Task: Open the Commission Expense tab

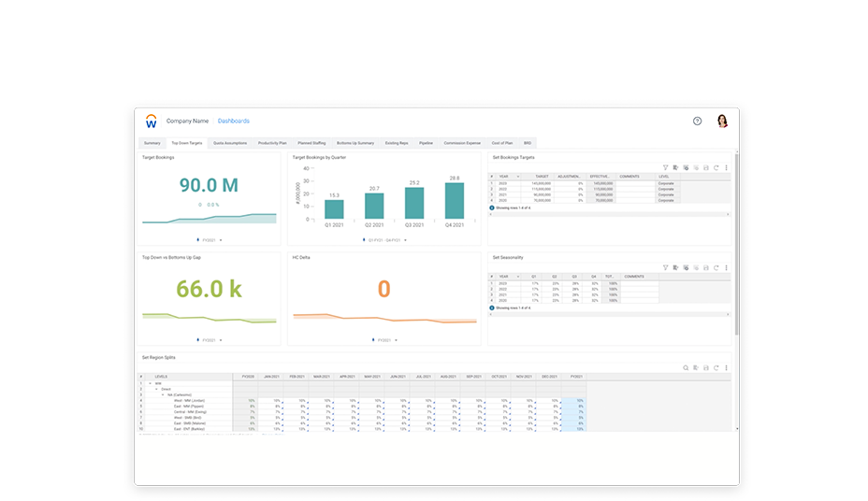Action: pyautogui.click(x=462, y=143)
